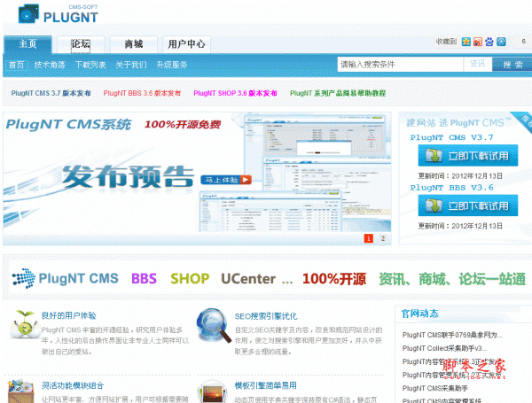Download PlugNT BBS V3.6 trial button
532x403 pixels.
[468, 205]
